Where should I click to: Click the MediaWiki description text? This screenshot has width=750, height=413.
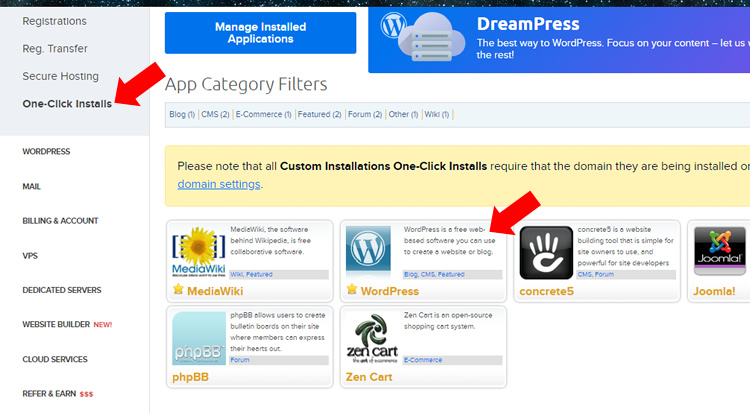point(271,241)
